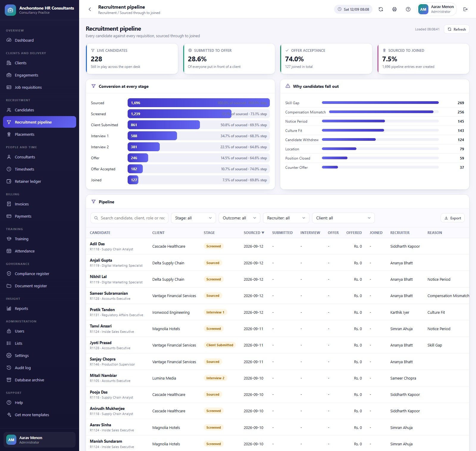Click the Reports chart icon in sidebar

point(9,308)
